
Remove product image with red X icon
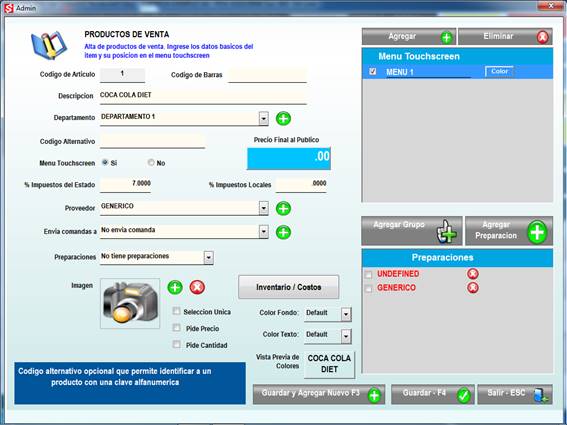tap(197, 288)
